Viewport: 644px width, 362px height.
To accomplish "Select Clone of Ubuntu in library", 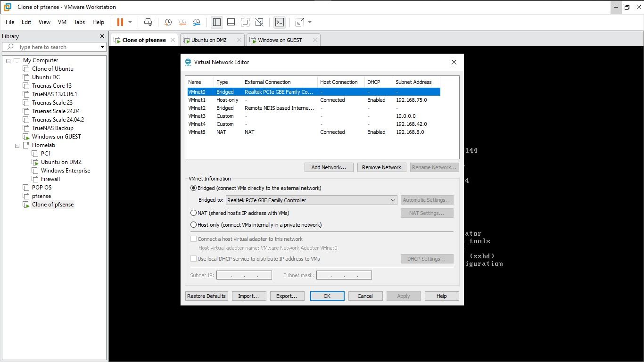I will click(53, 69).
